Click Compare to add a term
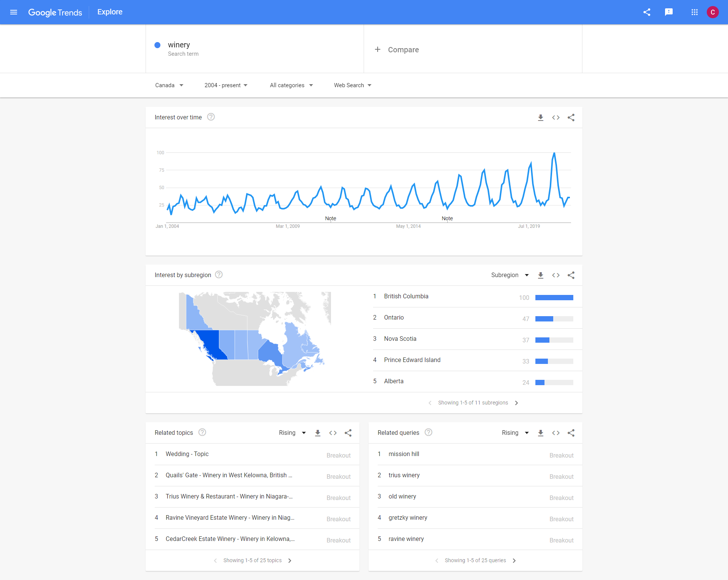 [x=397, y=50]
